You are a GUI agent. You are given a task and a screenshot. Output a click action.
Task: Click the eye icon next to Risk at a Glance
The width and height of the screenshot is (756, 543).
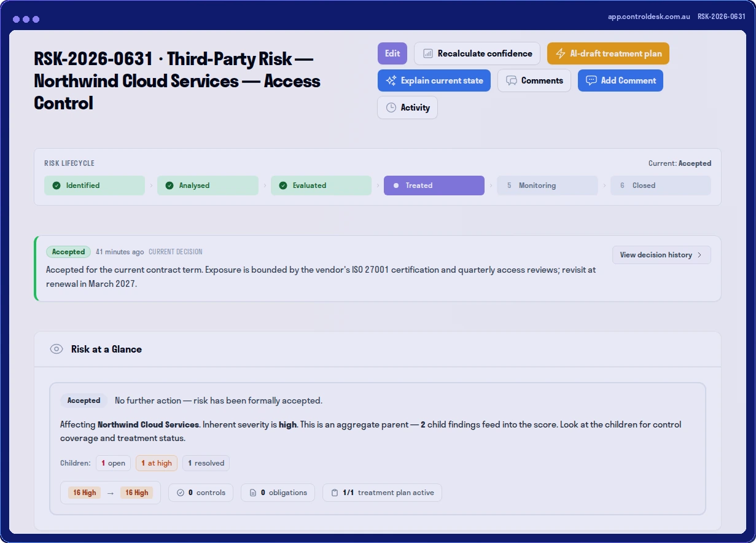pyautogui.click(x=57, y=349)
